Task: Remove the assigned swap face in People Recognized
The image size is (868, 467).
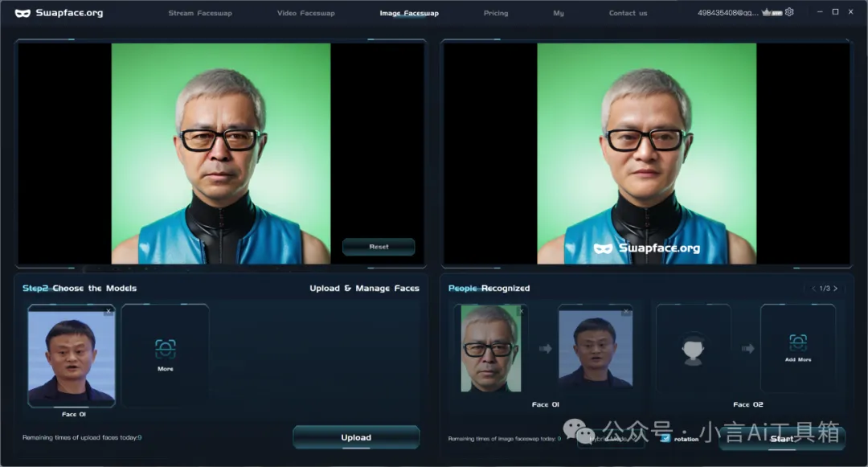Action: point(626,311)
